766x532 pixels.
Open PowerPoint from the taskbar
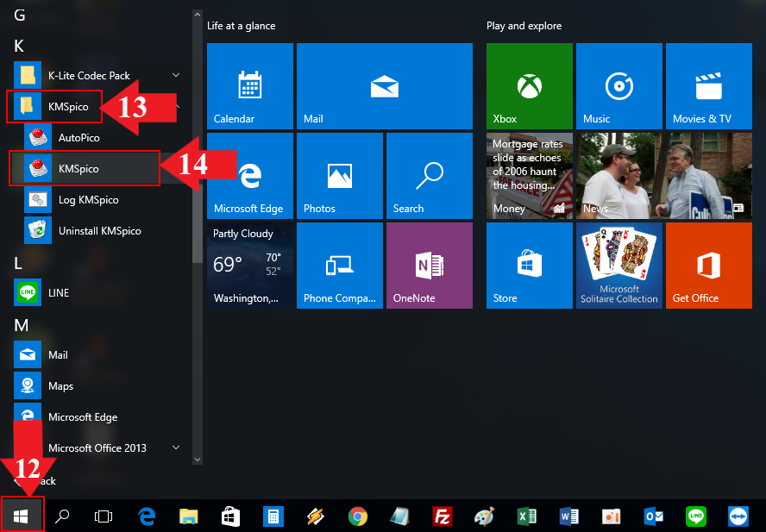(611, 516)
